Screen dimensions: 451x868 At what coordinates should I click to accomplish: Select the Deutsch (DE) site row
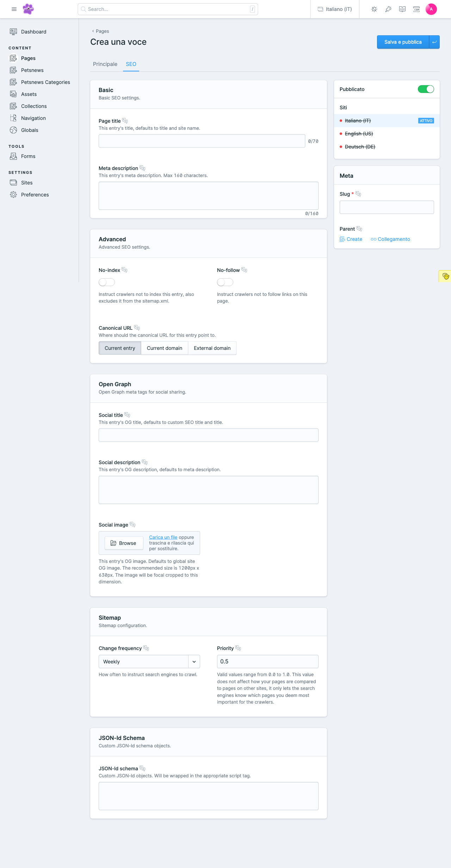(x=387, y=147)
